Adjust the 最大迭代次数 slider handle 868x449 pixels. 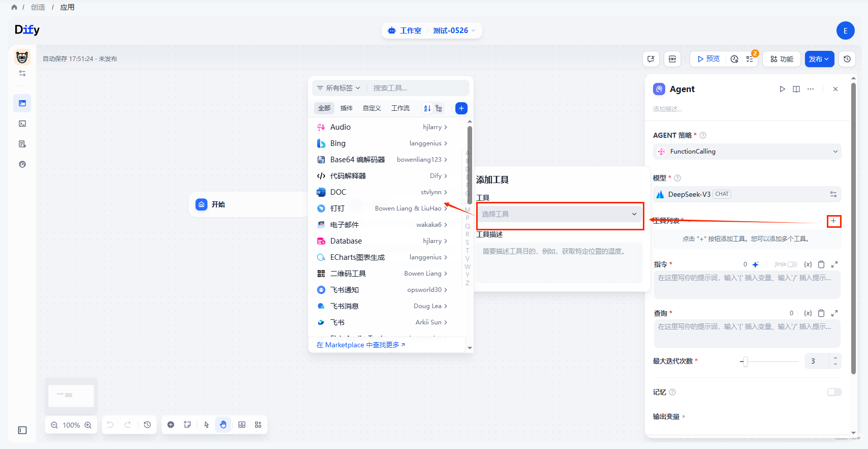click(x=745, y=362)
